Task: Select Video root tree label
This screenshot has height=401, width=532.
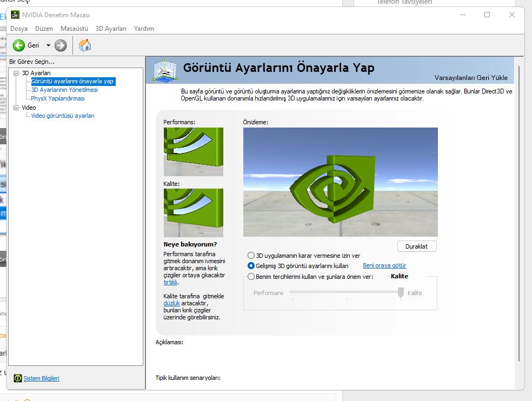Action: [x=29, y=108]
